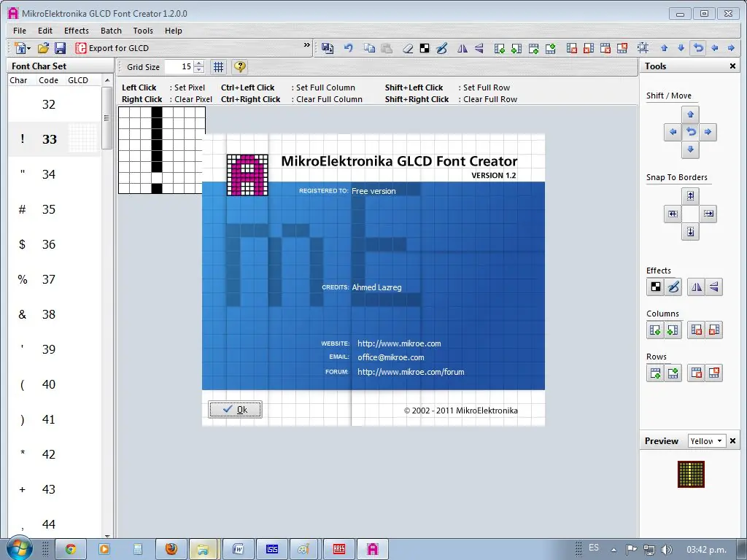Viewport: 747px width, 560px height.
Task: Select the % character row code 37
Action: [x=54, y=279]
